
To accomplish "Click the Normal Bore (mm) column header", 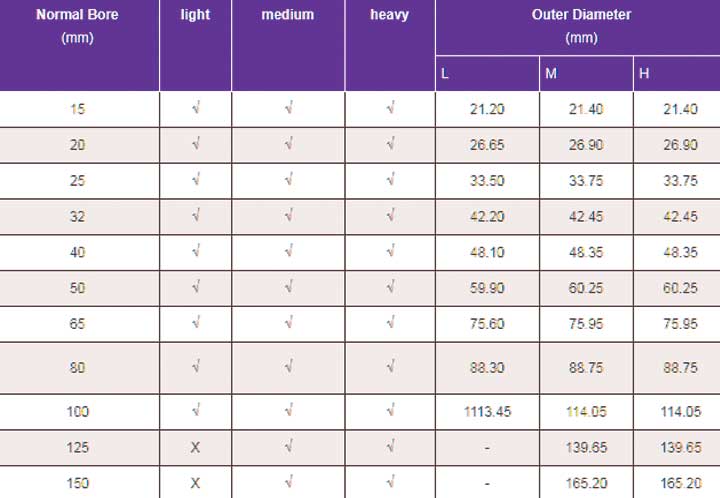I will click(x=78, y=26).
